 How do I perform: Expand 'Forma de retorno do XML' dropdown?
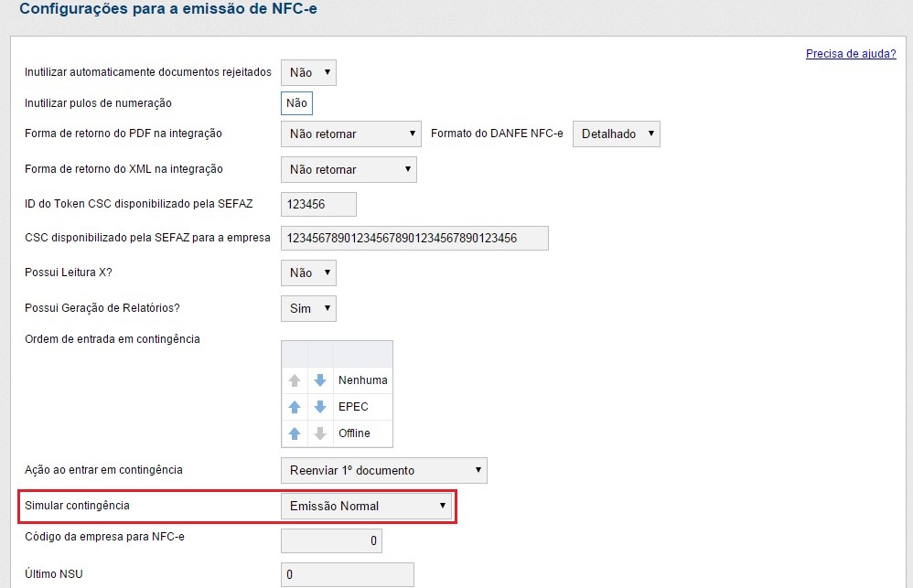point(348,170)
